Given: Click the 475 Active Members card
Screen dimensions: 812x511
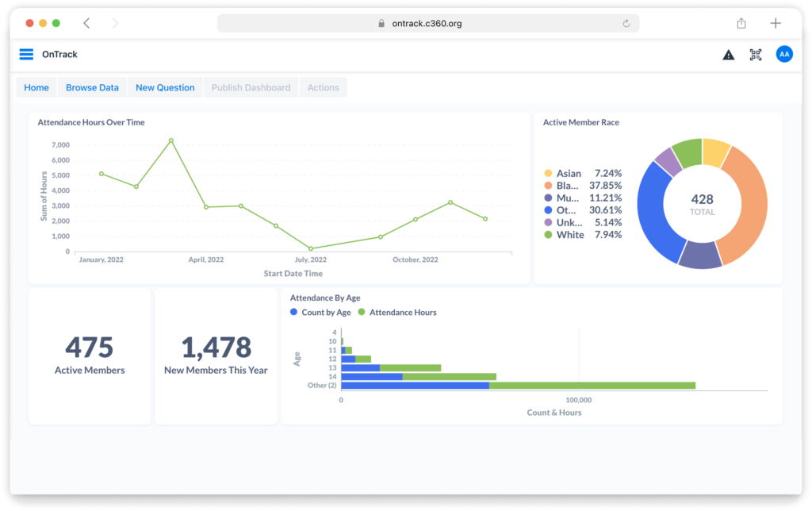Looking at the screenshot, I should coord(90,355).
